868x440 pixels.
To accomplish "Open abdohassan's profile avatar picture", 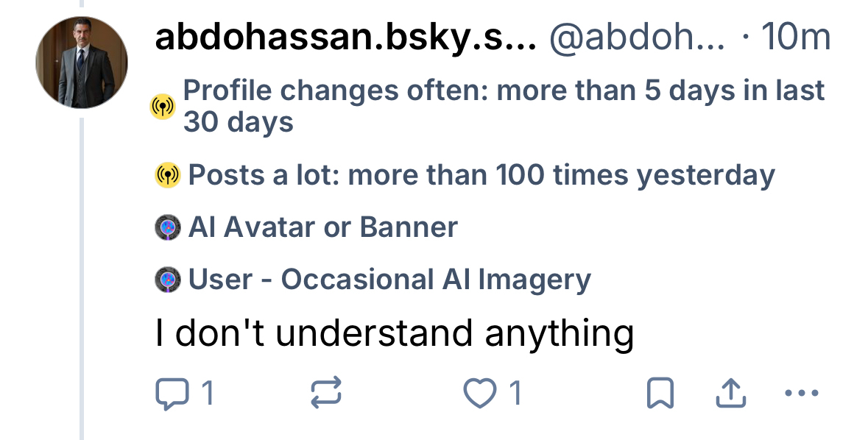I will [82, 63].
